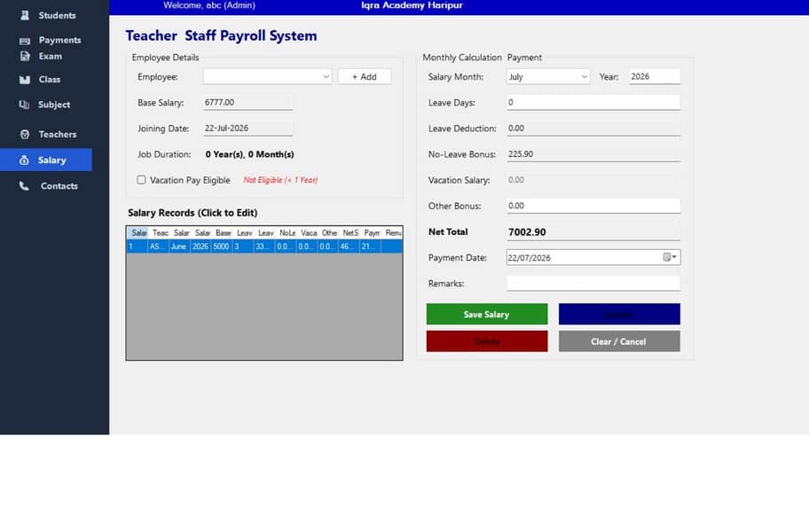Click the Leave Deduction field 0.00
This screenshot has width=809, height=532.
click(593, 128)
